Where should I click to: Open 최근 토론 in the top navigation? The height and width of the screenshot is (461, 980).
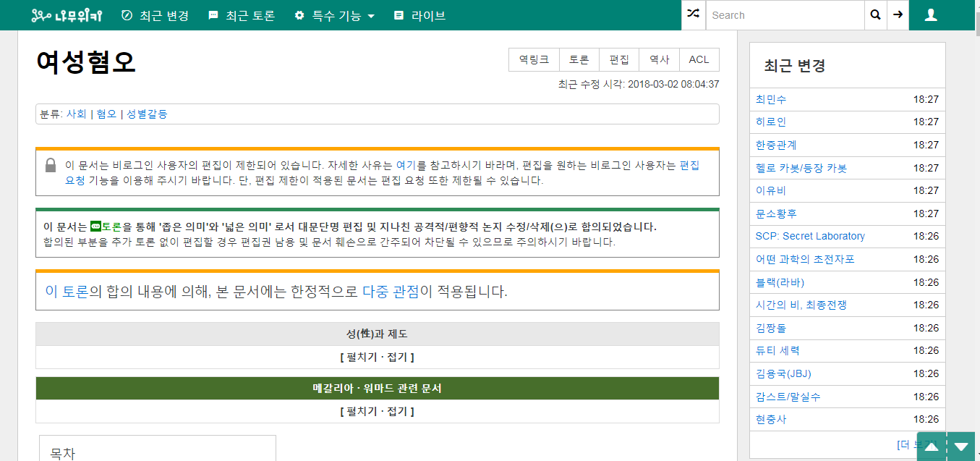(242, 15)
